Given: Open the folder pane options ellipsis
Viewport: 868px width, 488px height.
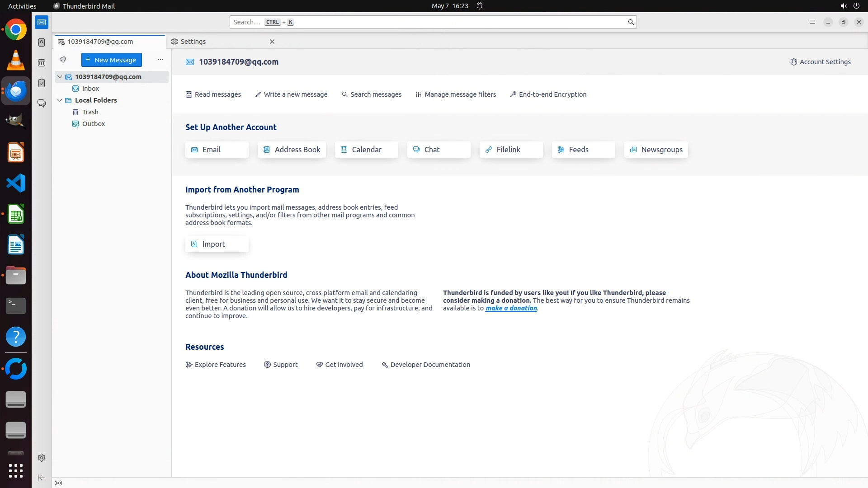Looking at the screenshot, I should 160,60.
